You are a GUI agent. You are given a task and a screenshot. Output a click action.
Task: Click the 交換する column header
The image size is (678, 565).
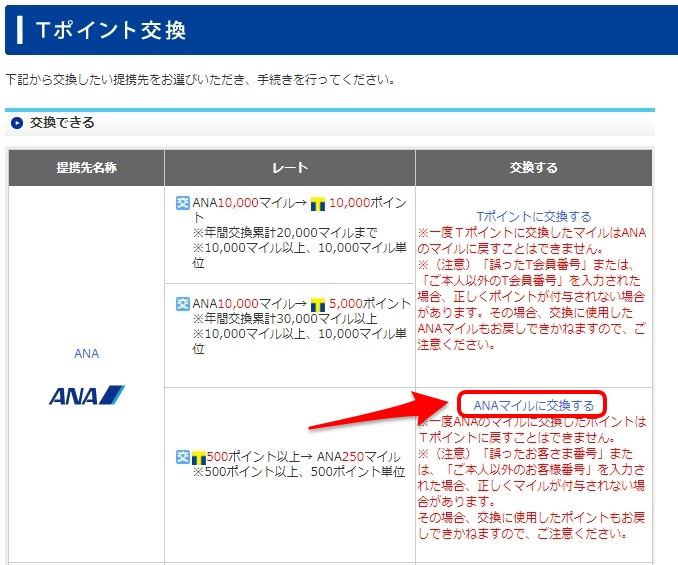click(534, 168)
